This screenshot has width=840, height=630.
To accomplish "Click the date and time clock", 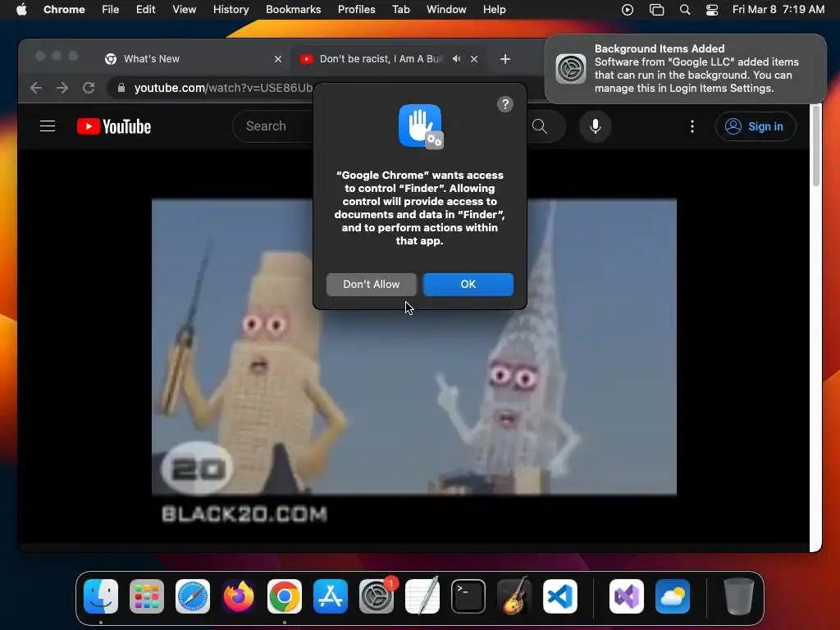I will pos(778,10).
